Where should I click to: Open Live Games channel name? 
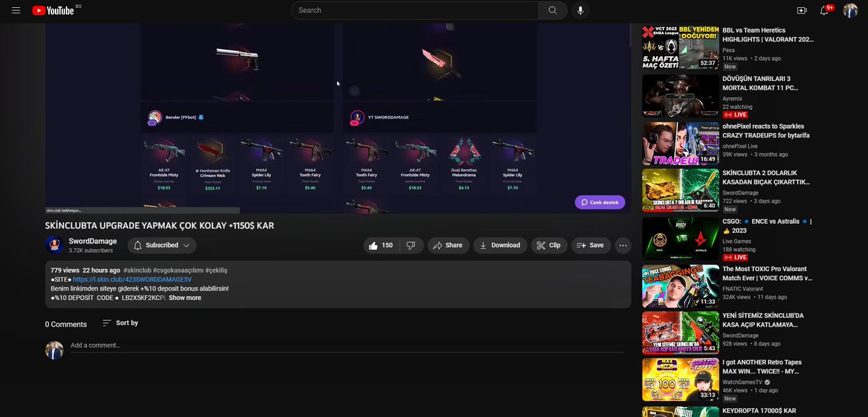(x=737, y=240)
